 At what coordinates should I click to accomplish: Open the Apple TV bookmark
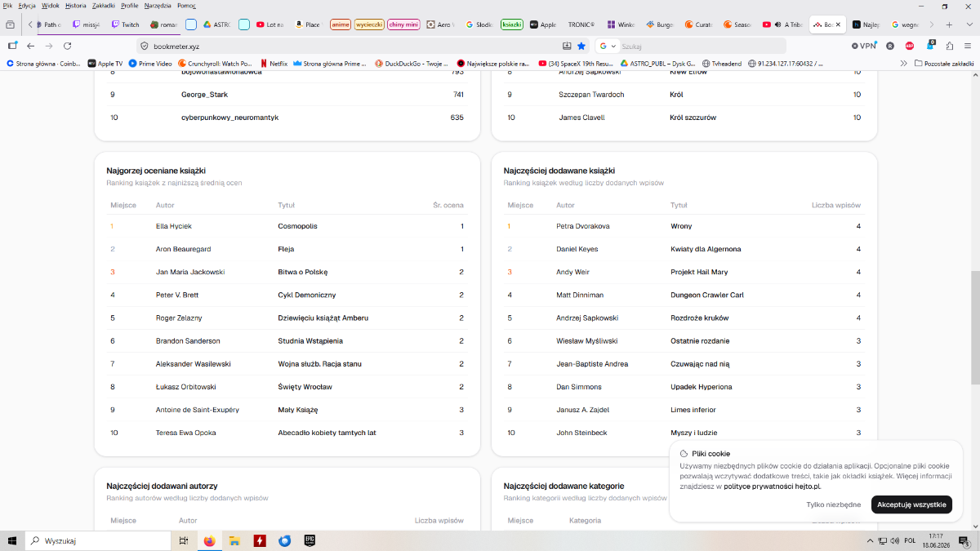coord(105,63)
